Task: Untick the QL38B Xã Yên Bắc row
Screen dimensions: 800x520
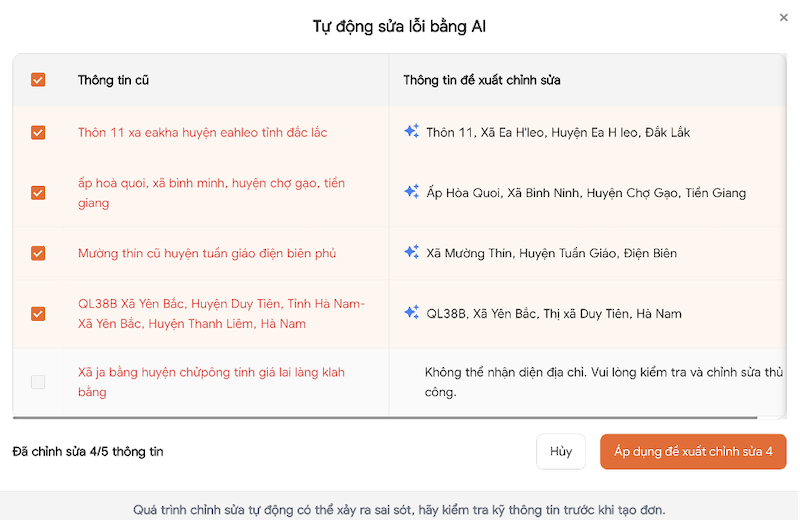Action: (38, 313)
